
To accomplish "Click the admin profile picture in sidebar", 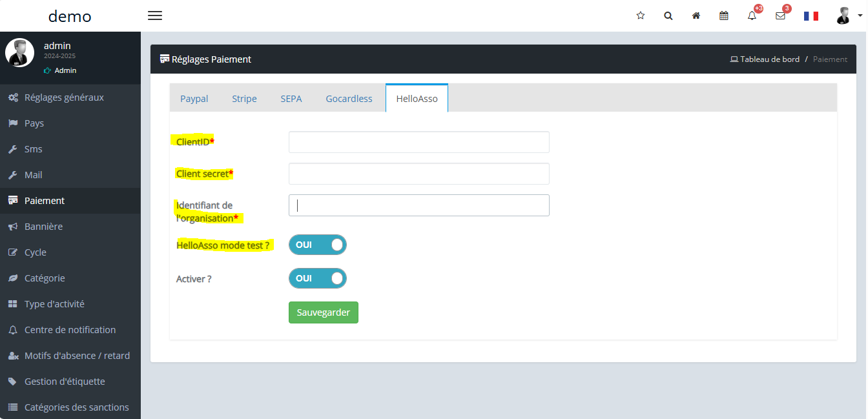I will [x=20, y=53].
